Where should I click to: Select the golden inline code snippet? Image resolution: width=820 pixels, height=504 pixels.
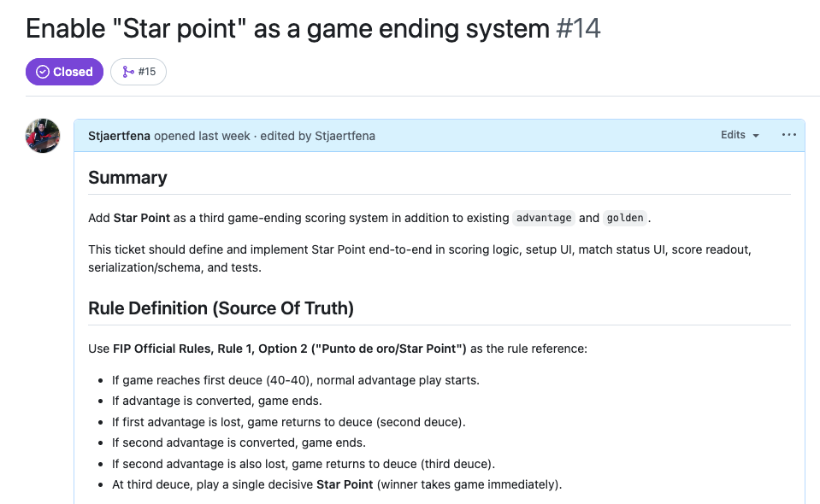[625, 218]
